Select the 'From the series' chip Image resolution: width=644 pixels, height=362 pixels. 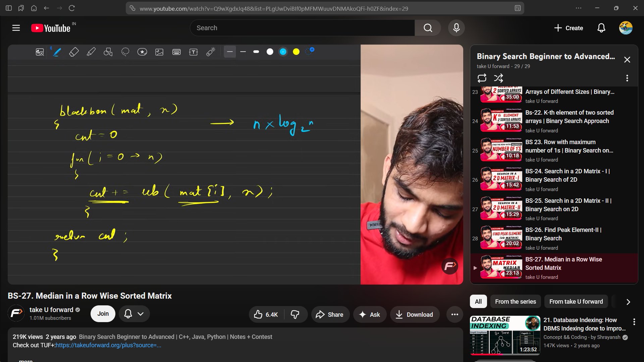(x=515, y=302)
